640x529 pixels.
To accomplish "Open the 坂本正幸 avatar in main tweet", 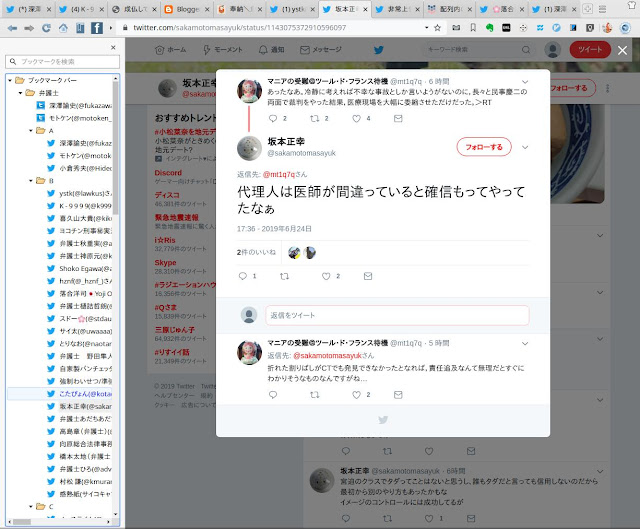I will tap(249, 148).
